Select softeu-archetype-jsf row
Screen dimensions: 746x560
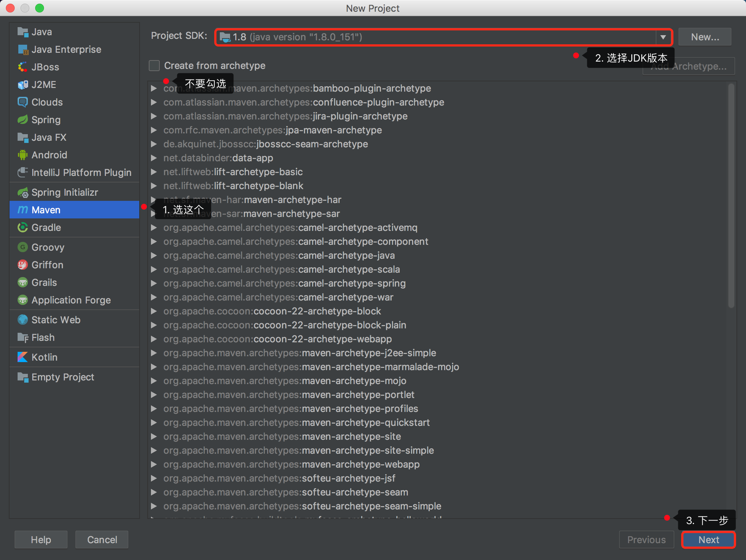[438, 478]
